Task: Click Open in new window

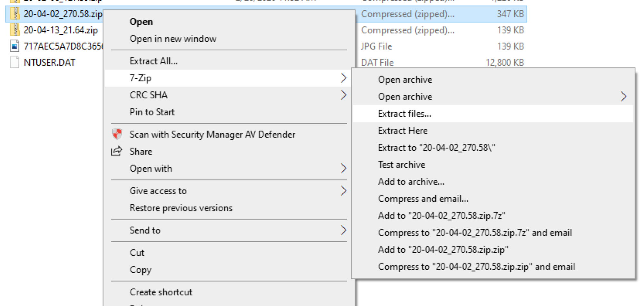Action: click(x=173, y=38)
